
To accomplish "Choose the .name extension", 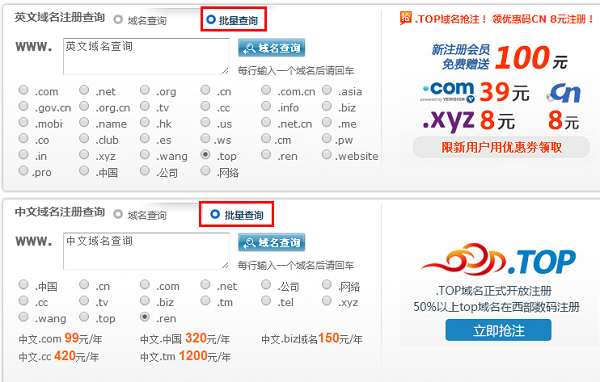I will click(x=84, y=122).
